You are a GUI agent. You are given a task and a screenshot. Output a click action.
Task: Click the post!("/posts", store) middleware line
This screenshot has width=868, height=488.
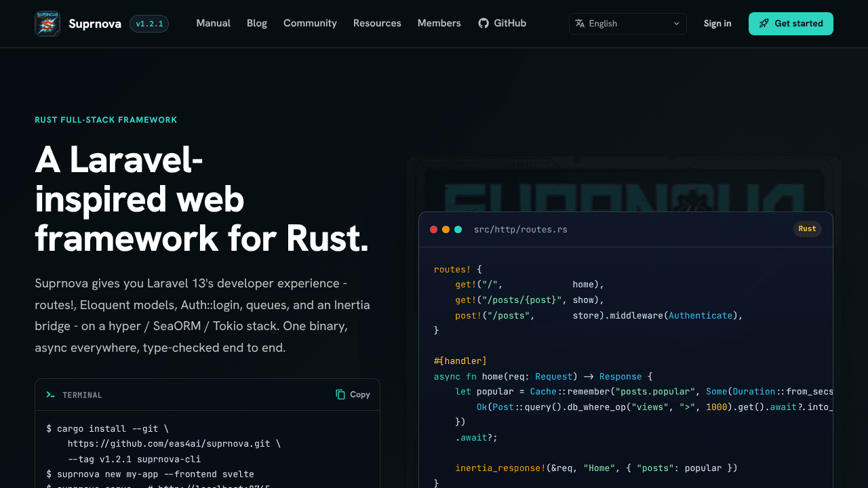click(599, 315)
